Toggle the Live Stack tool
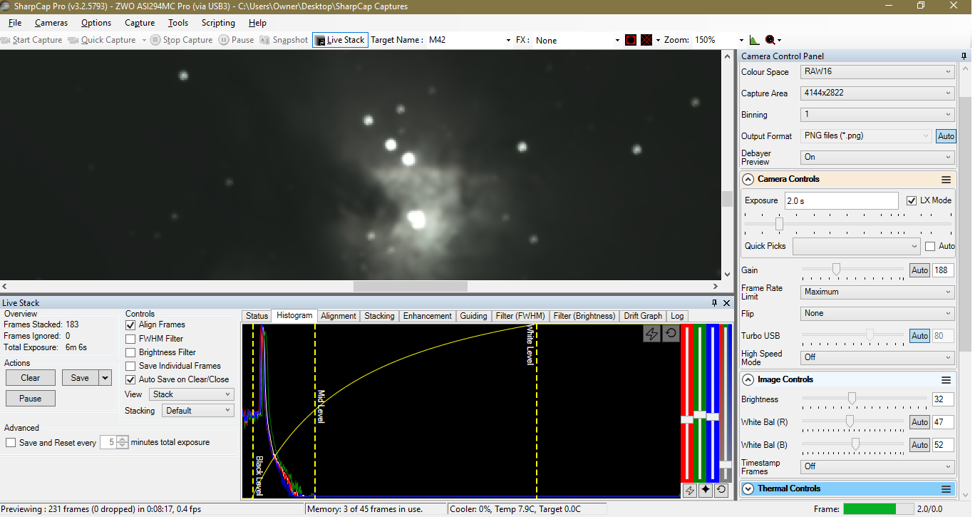 (x=340, y=40)
